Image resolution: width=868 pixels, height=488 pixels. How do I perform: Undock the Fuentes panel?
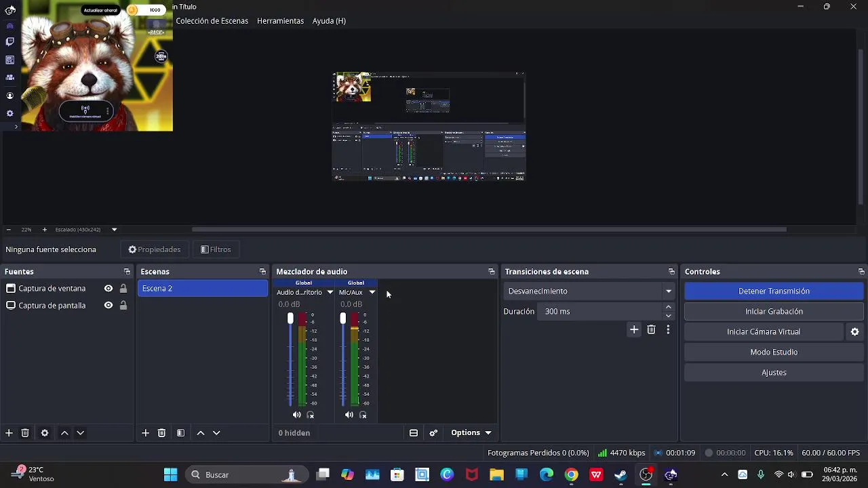tap(127, 272)
